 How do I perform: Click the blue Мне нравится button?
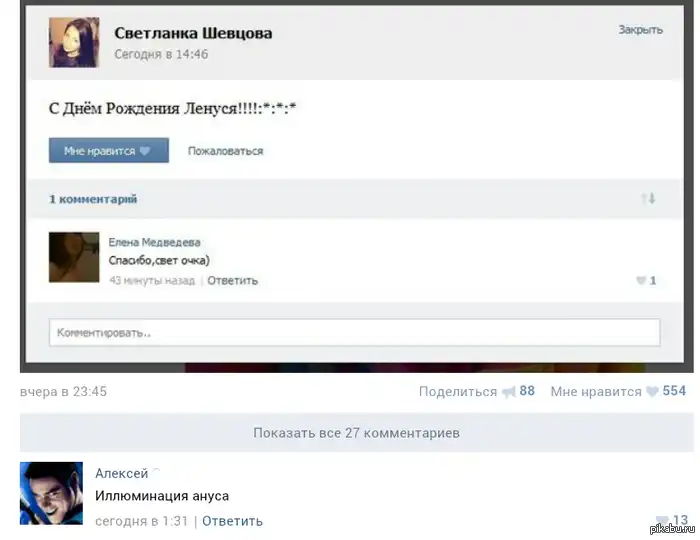click(109, 150)
